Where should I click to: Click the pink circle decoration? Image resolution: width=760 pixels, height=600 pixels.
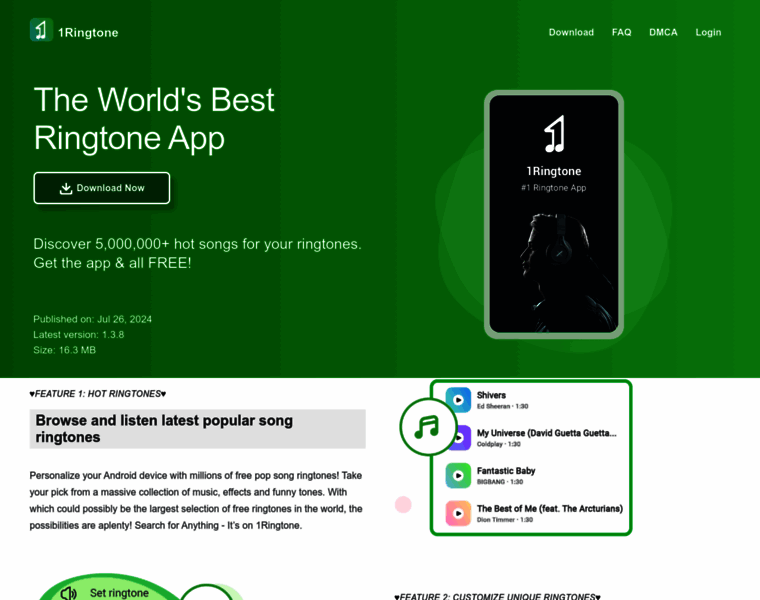(403, 505)
